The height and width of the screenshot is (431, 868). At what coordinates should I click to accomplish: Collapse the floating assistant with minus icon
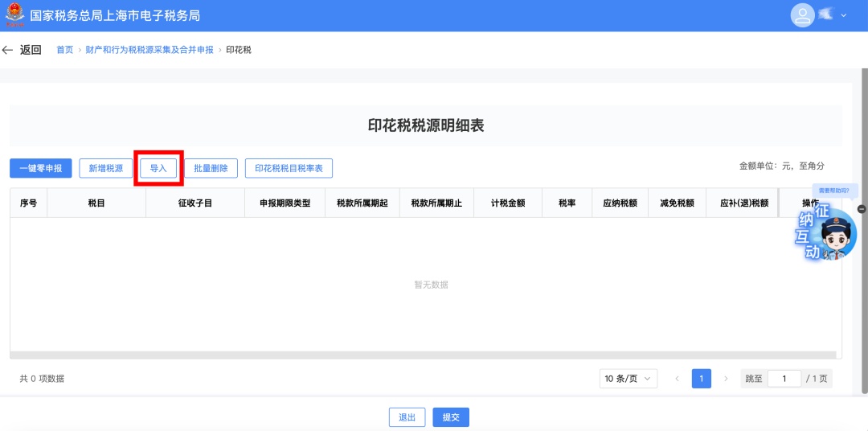tap(862, 209)
